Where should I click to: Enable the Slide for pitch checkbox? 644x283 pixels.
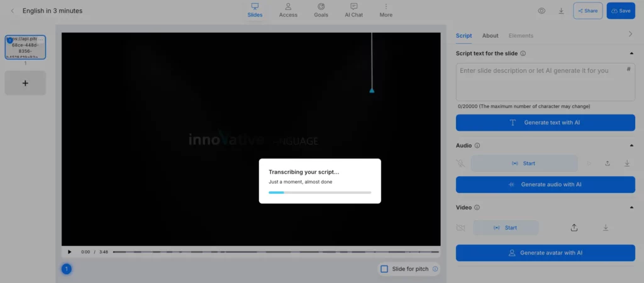pyautogui.click(x=384, y=269)
